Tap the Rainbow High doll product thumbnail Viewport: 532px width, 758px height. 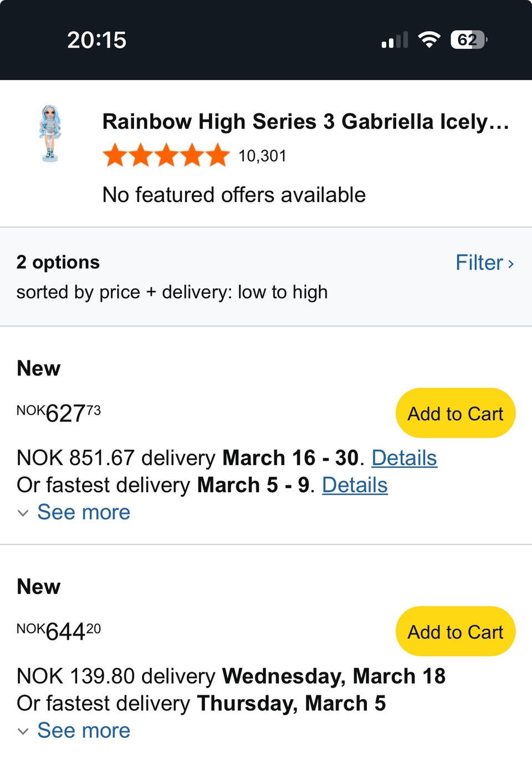[50, 134]
